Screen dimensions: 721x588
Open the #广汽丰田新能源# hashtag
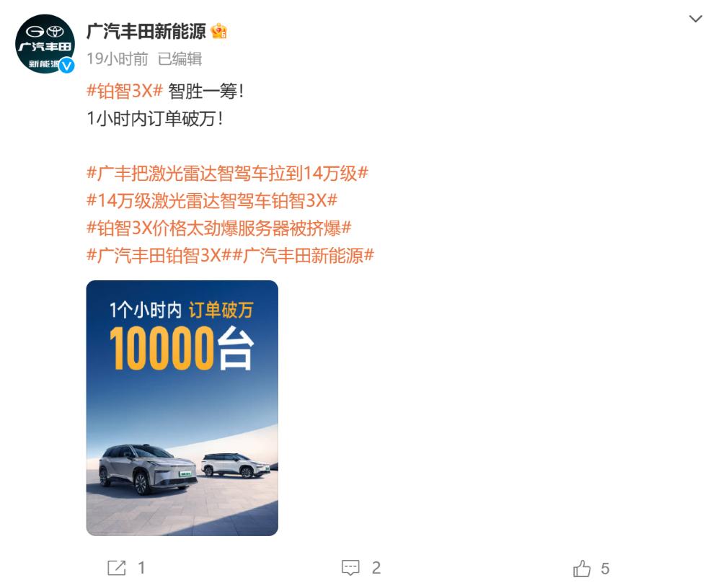click(303, 255)
